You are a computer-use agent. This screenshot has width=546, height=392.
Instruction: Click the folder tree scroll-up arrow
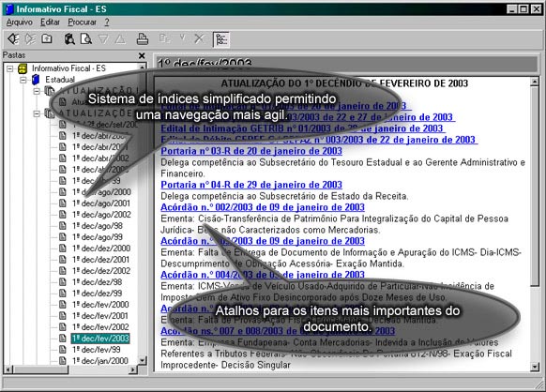(142, 67)
